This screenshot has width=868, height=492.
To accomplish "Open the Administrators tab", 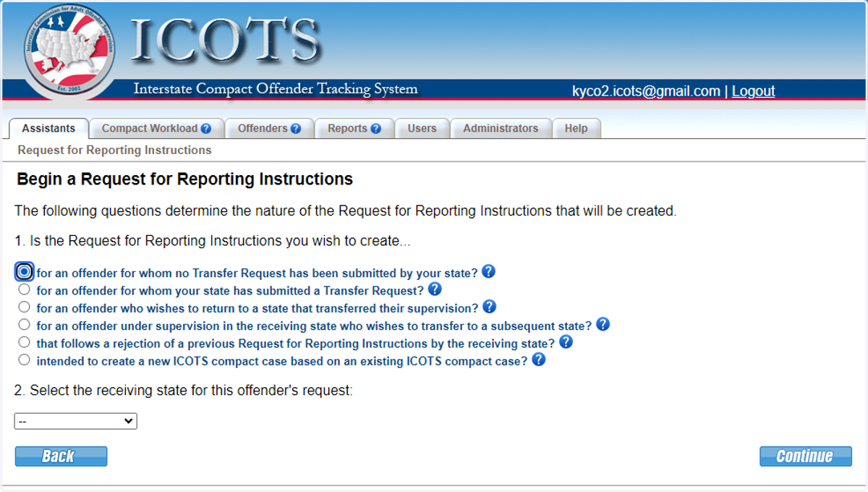I will (501, 129).
